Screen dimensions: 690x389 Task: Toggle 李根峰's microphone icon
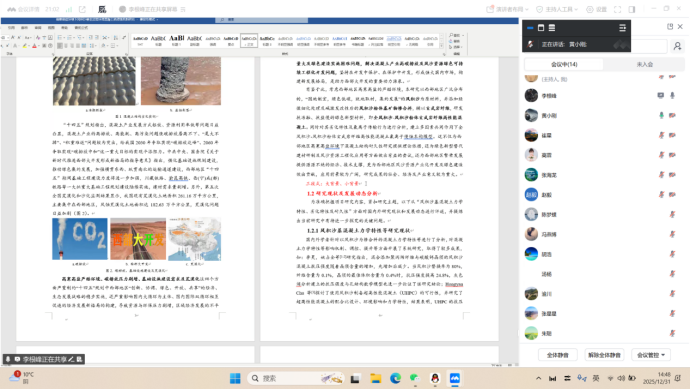tap(672, 95)
